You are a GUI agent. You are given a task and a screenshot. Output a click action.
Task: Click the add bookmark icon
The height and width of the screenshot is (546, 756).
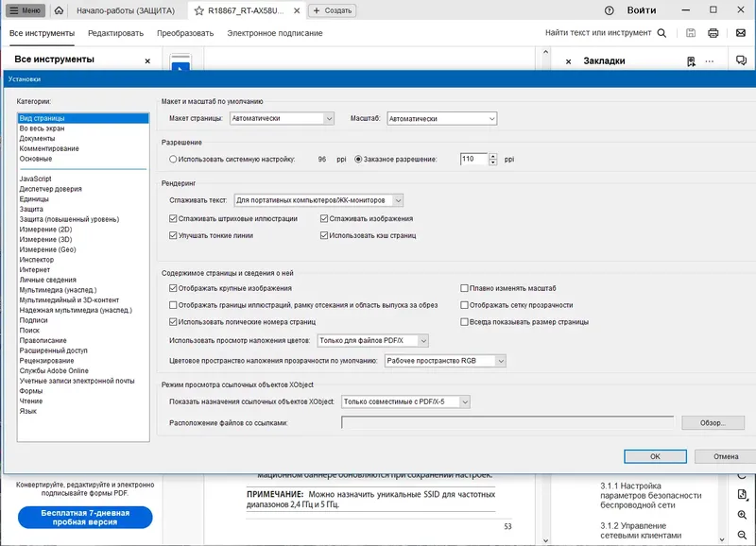(691, 61)
